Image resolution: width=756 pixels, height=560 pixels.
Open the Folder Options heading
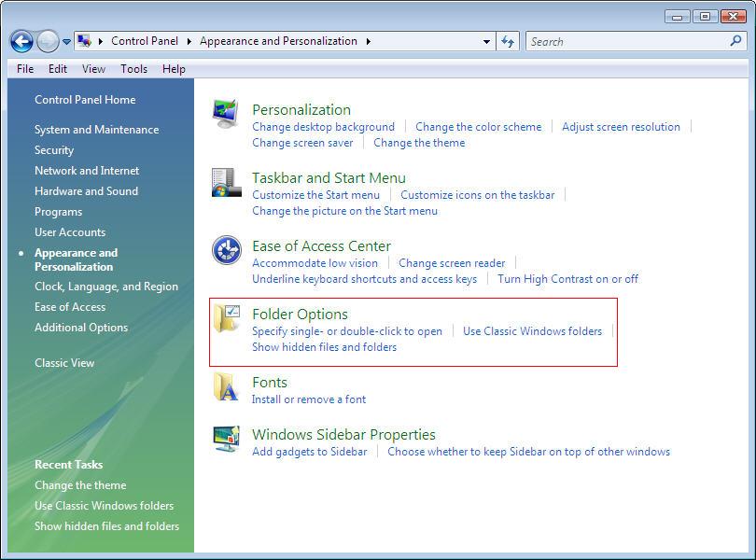coord(300,315)
